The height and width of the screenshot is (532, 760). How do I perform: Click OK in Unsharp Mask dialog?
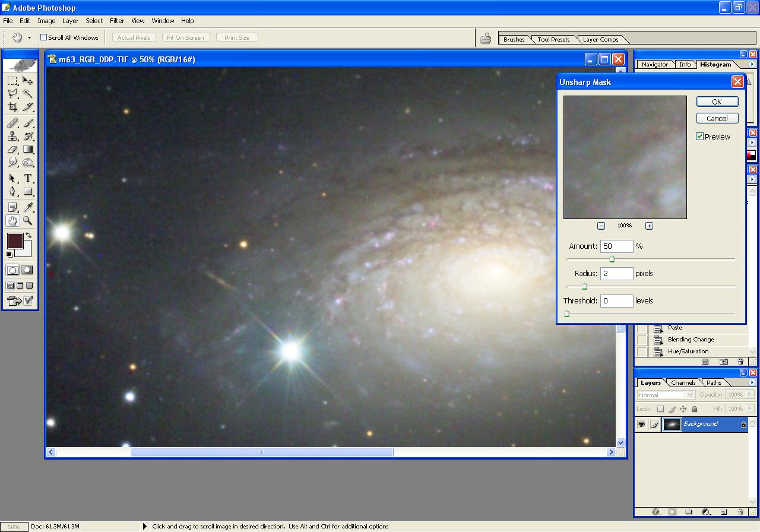click(x=717, y=102)
